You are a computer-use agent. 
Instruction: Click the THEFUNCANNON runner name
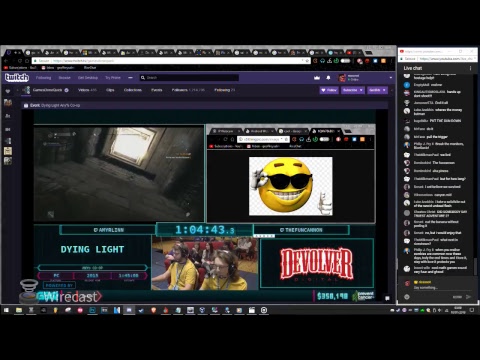(x=301, y=230)
